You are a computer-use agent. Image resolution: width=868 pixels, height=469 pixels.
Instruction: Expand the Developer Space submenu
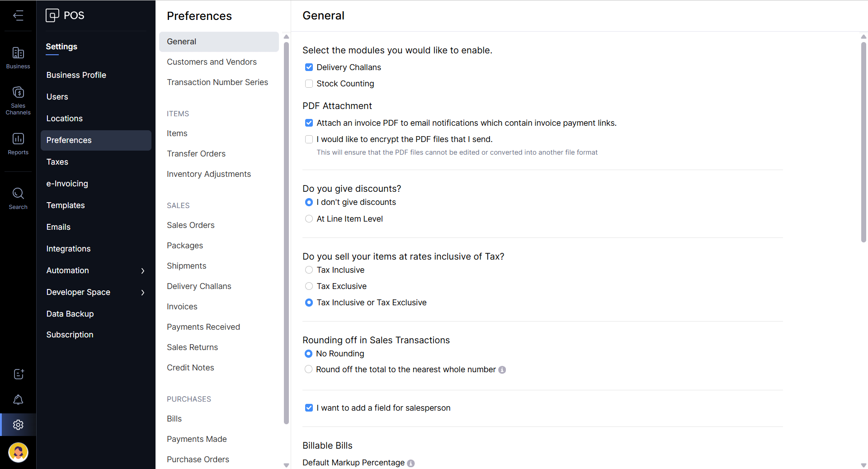click(143, 293)
